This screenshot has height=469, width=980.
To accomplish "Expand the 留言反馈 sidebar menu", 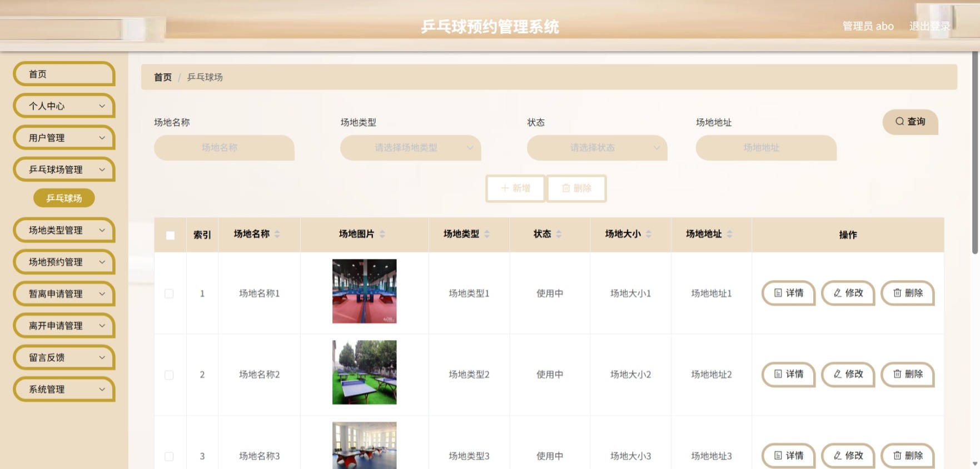I will coord(64,357).
